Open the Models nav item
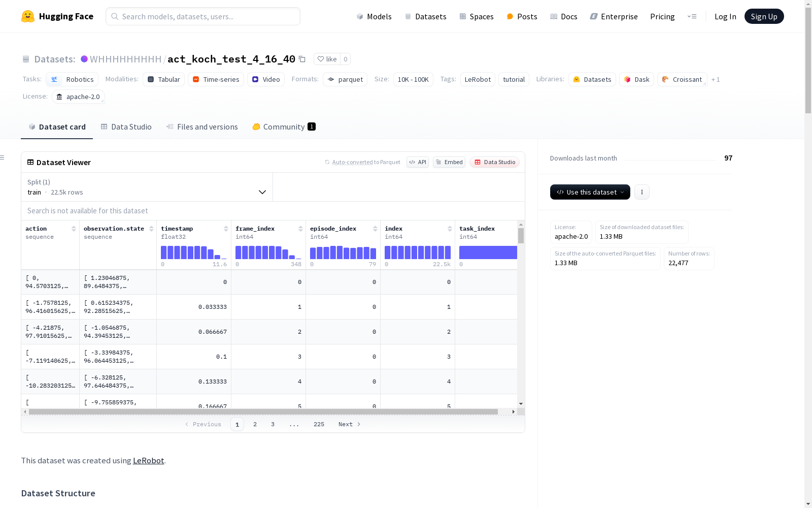This screenshot has width=812, height=508. click(374, 16)
